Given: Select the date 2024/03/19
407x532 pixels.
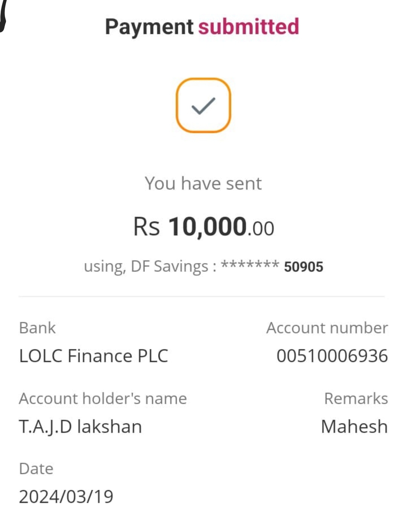Looking at the screenshot, I should pyautogui.click(x=66, y=497).
